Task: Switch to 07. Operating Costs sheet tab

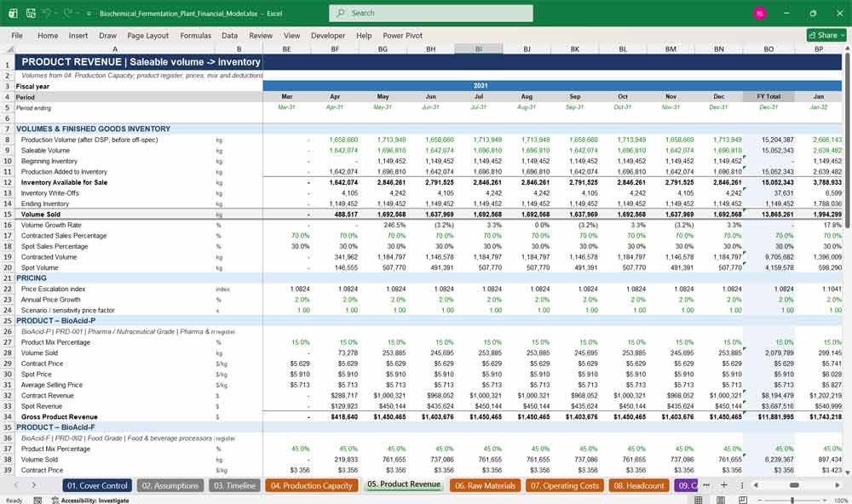Action: tap(565, 485)
